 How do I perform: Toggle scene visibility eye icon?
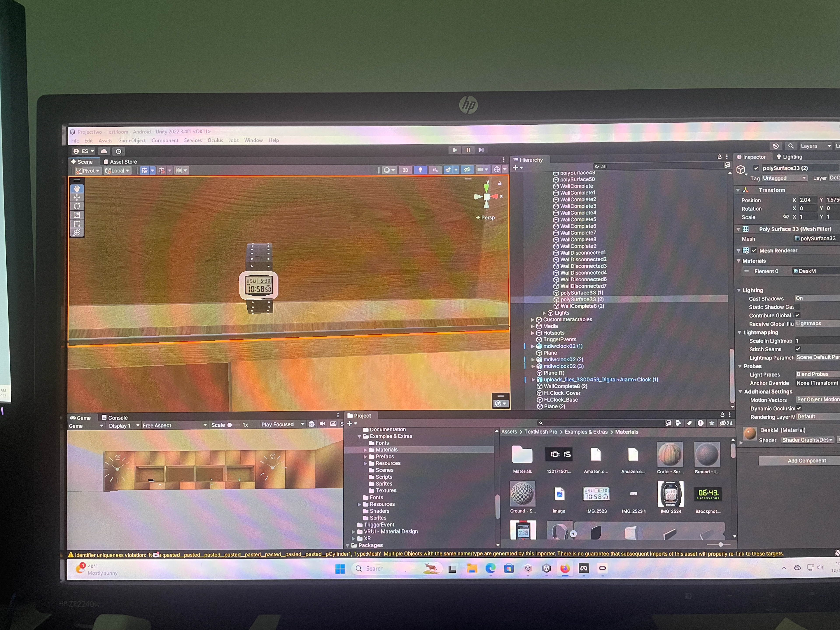[467, 169]
